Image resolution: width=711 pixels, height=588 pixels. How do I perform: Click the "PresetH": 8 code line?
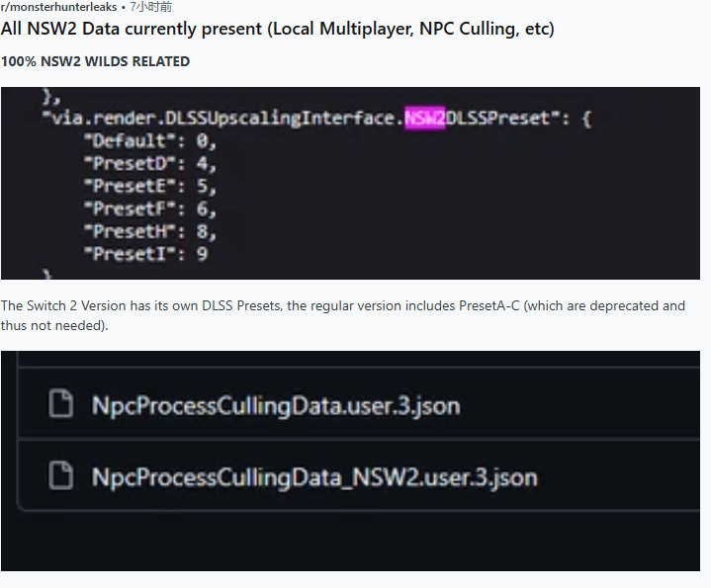tap(148, 232)
